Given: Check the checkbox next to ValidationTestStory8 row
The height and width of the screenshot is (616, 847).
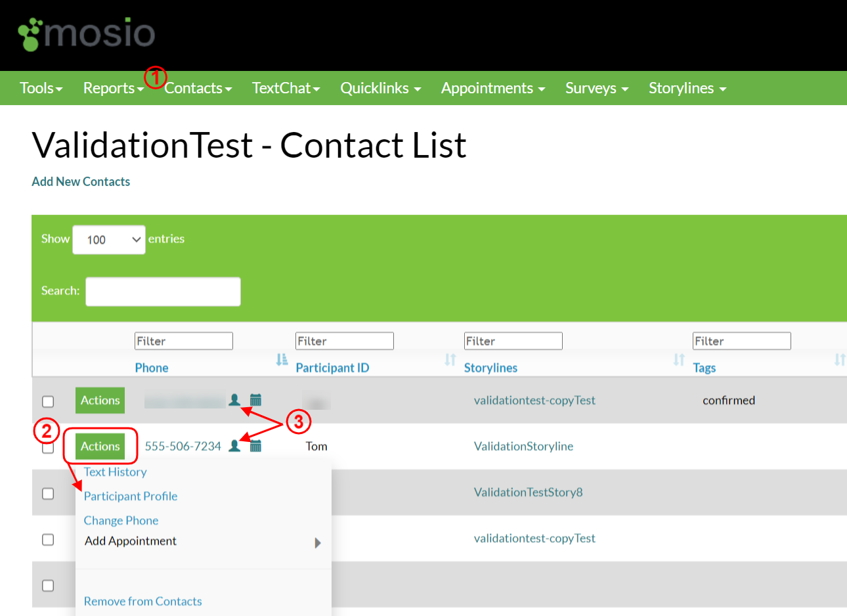Looking at the screenshot, I should click(x=47, y=493).
